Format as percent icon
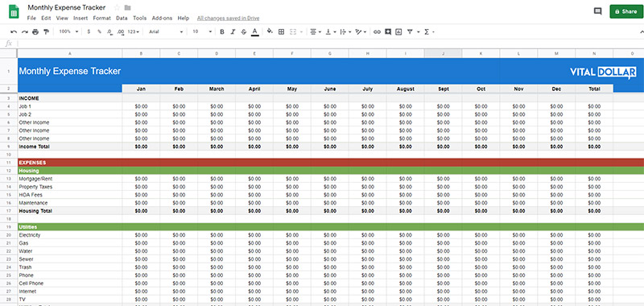The image size is (644, 306). click(x=99, y=31)
